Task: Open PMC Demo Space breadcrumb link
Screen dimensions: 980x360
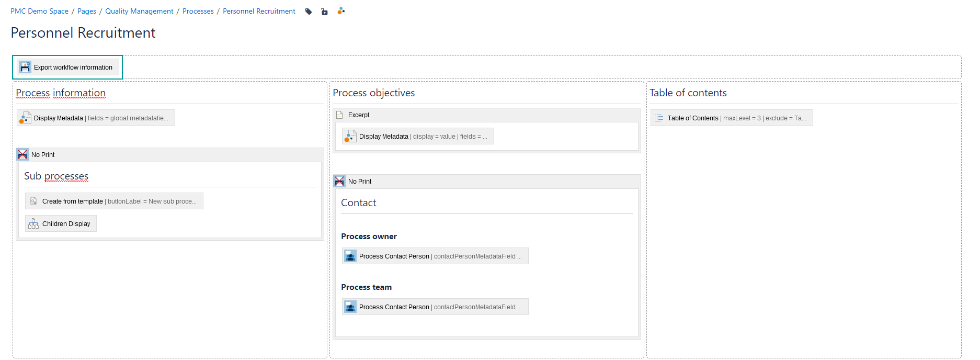Action: point(39,11)
